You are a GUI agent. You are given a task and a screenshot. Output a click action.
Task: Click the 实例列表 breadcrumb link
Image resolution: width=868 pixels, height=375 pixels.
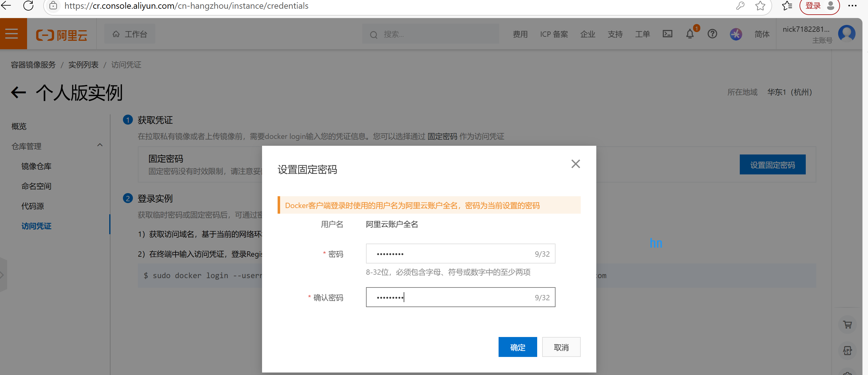coord(83,65)
